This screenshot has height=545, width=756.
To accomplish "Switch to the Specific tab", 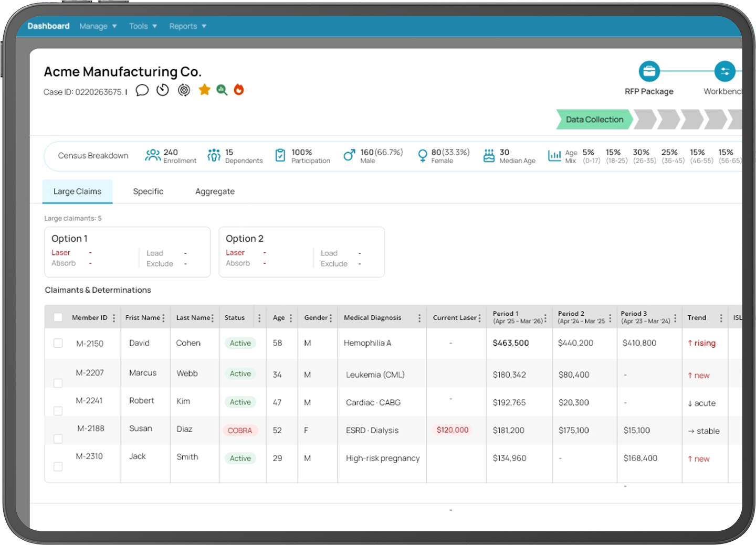I will coord(148,191).
